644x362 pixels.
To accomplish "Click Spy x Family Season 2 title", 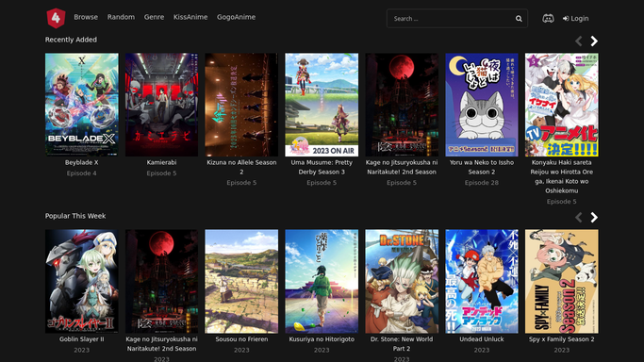I will [x=561, y=339].
